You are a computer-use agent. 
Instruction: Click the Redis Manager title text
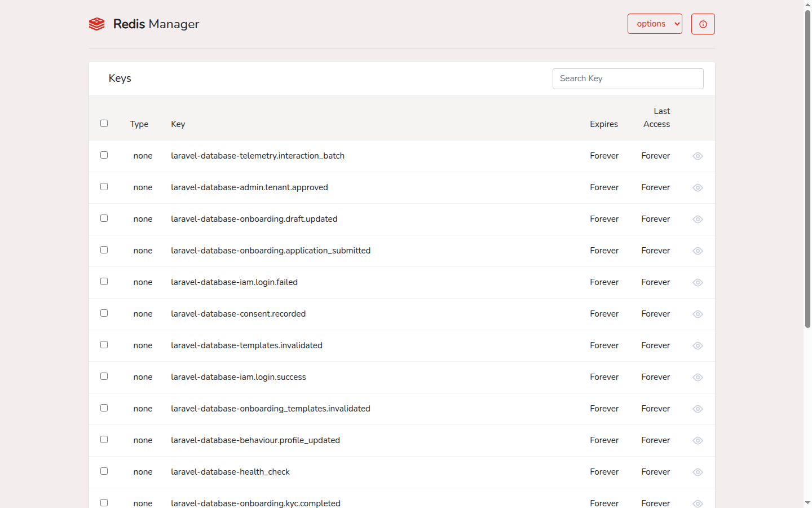tap(156, 24)
